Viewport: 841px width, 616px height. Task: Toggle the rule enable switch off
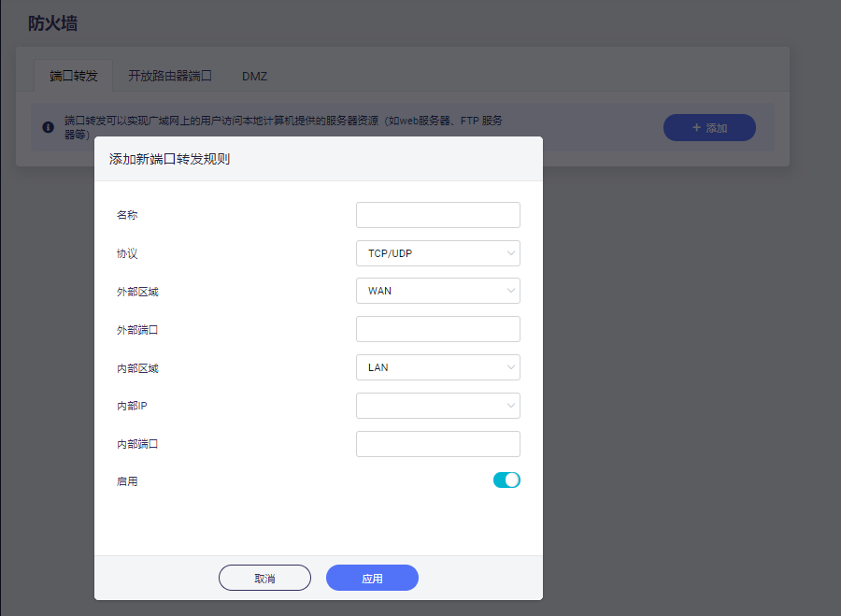coord(506,480)
